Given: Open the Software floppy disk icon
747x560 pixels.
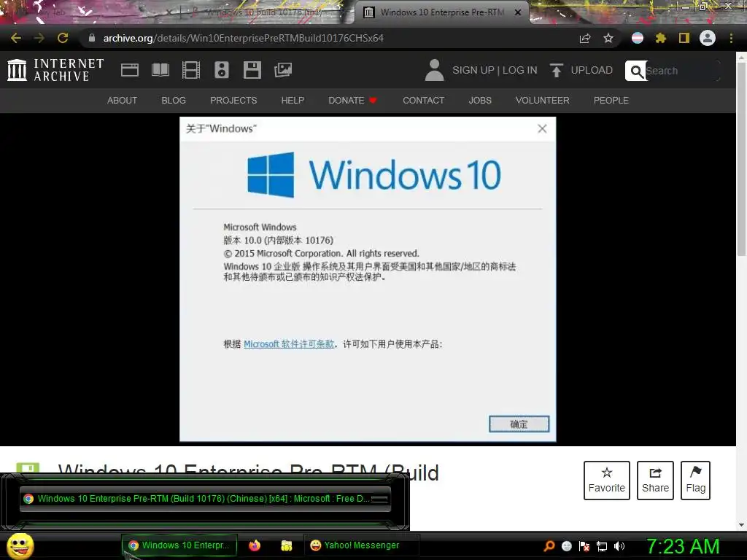Looking at the screenshot, I should (x=252, y=70).
